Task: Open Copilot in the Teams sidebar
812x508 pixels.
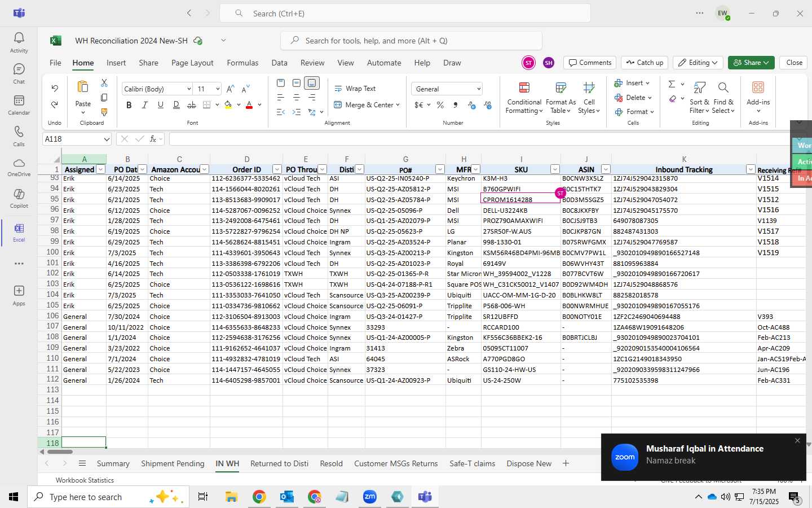Action: pos(19,198)
